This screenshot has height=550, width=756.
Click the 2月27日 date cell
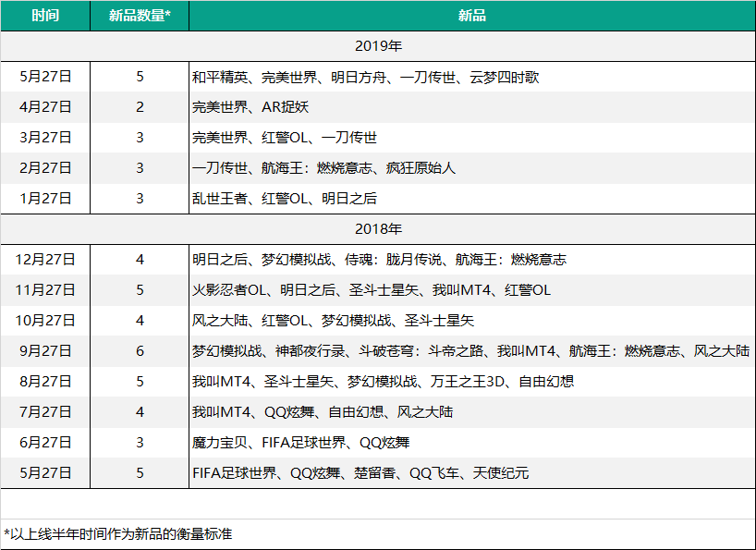click(x=45, y=167)
